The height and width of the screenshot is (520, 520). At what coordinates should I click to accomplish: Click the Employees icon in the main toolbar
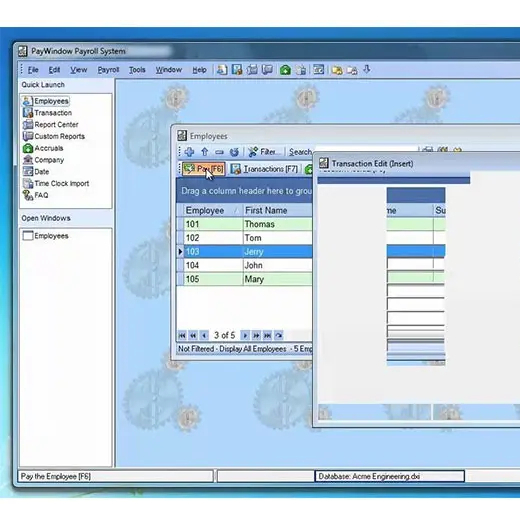[222, 70]
